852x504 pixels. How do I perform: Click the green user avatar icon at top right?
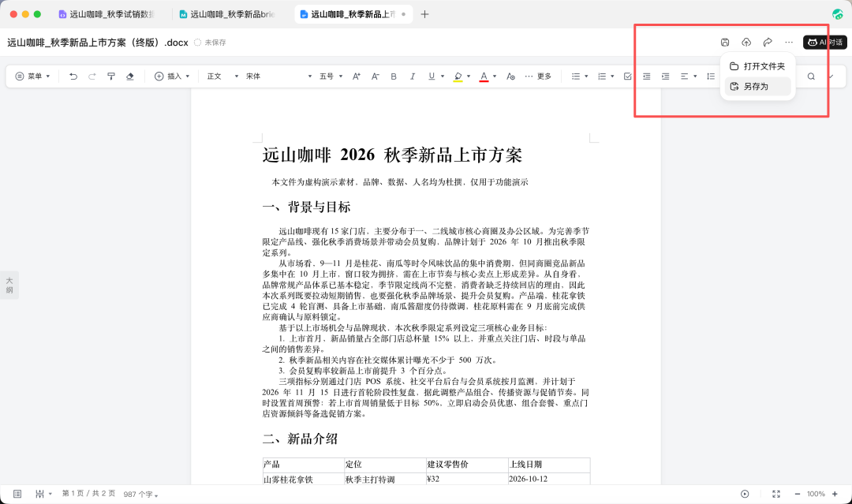pyautogui.click(x=837, y=14)
